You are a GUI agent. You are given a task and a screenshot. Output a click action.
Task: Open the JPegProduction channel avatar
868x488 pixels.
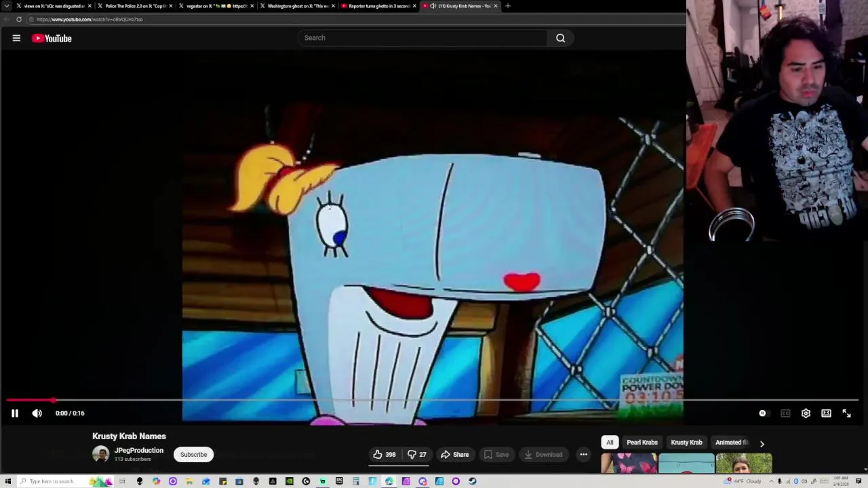(x=100, y=455)
